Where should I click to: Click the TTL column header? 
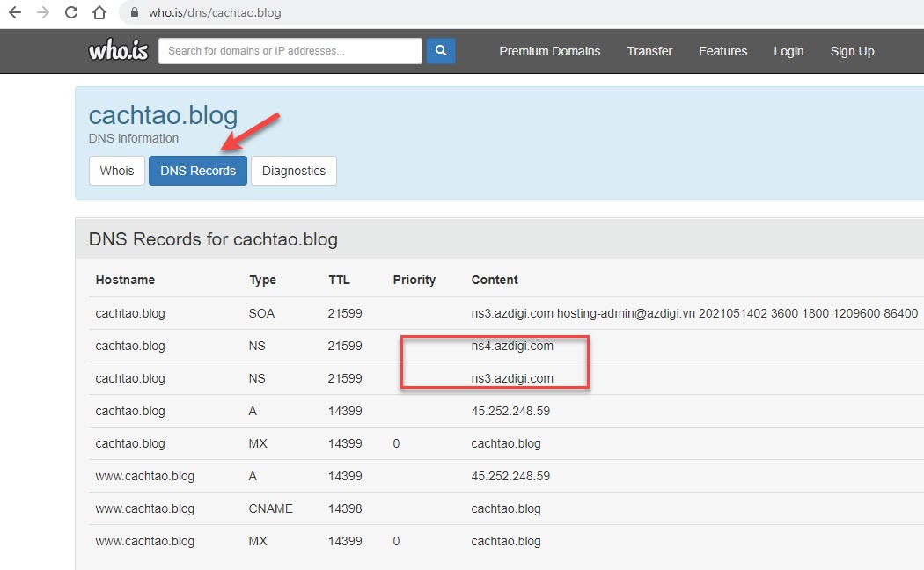(339, 280)
